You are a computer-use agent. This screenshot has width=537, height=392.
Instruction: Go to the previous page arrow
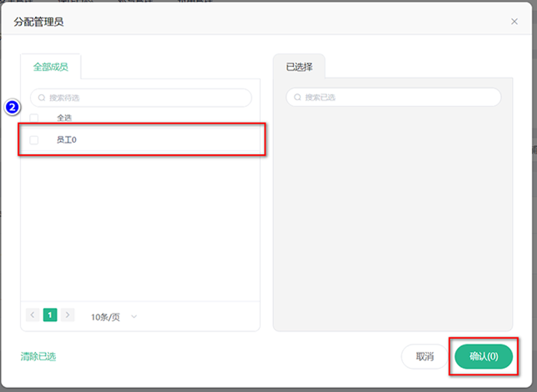coord(33,315)
